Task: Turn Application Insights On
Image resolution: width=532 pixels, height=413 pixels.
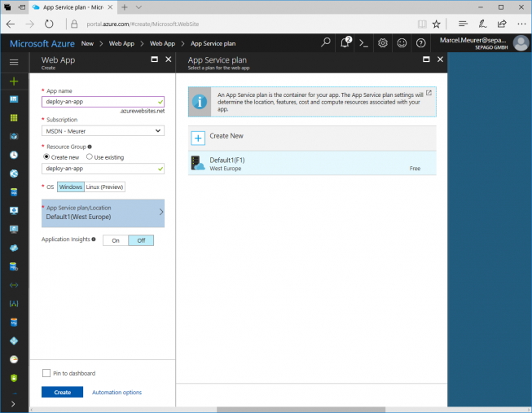Action: tap(116, 240)
